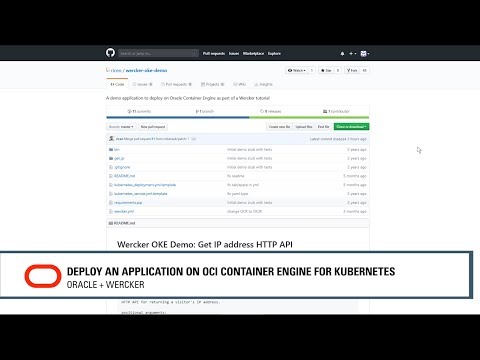
Task: Open kubernetes_deployment.yml.template file
Action: (145, 185)
